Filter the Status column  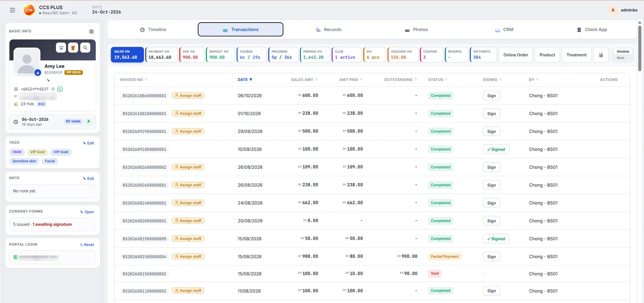[446, 80]
